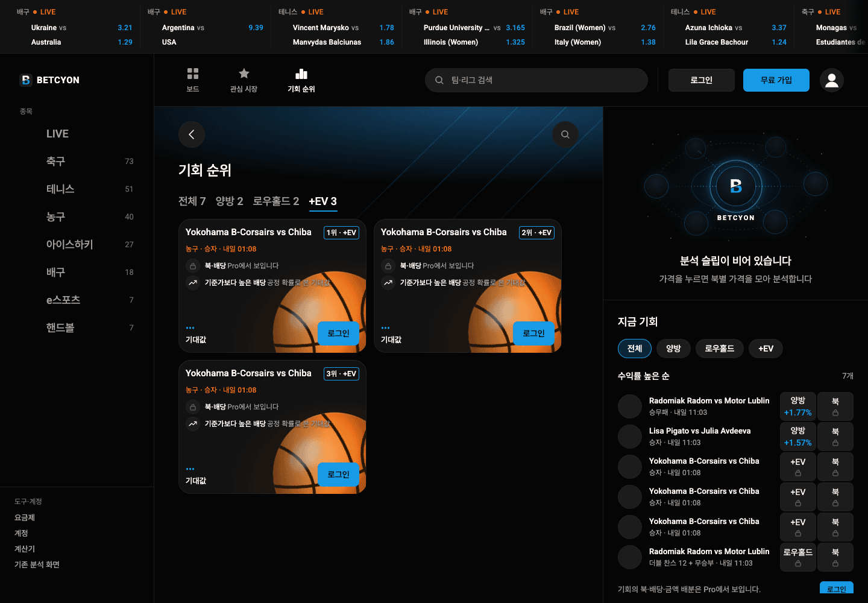The image size is (868, 603).
Task: Click the BETCYON logo in sidebar
Action: 49,80
